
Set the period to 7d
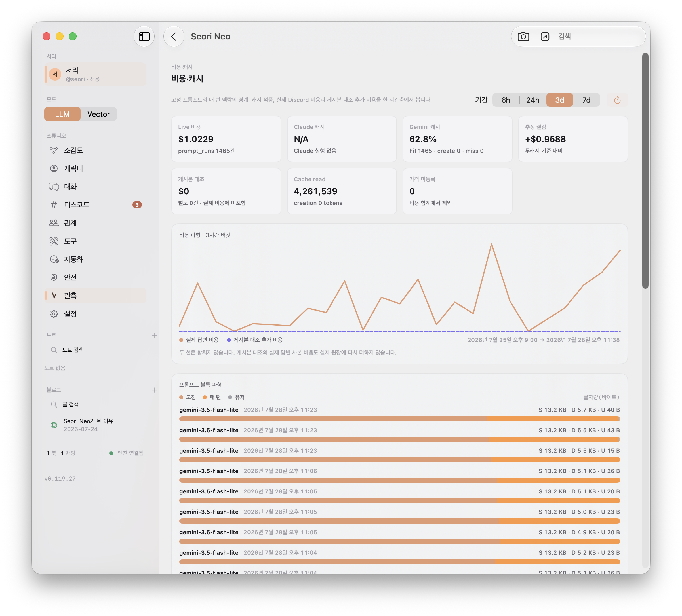point(586,100)
